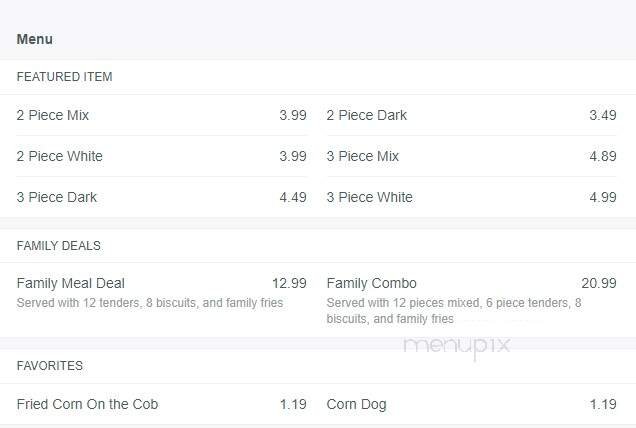Click the 4.99 price for 3 Piece White
The image size is (636, 428).
pyautogui.click(x=603, y=197)
